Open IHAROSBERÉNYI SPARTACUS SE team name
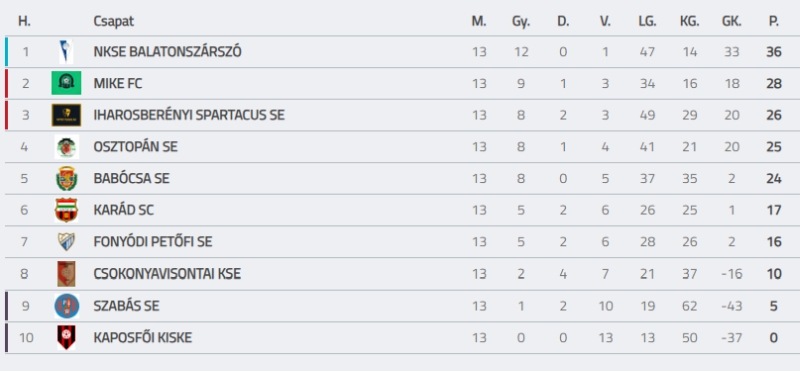 [189, 115]
